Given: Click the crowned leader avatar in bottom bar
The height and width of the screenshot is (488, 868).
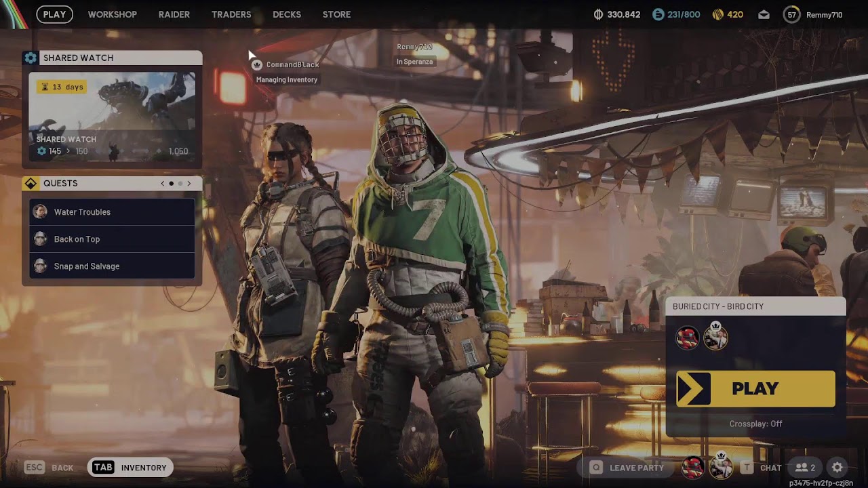Looking at the screenshot, I should point(721,466).
